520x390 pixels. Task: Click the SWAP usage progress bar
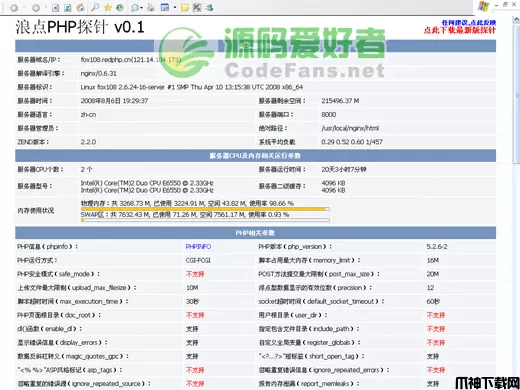tap(205, 220)
